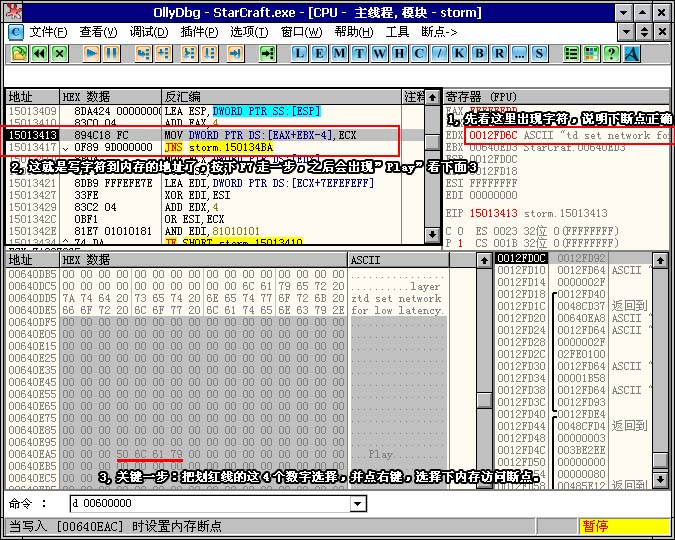675x540 pixels.
Task: Click the 暂停 paused status indicator
Action: [x=624, y=526]
